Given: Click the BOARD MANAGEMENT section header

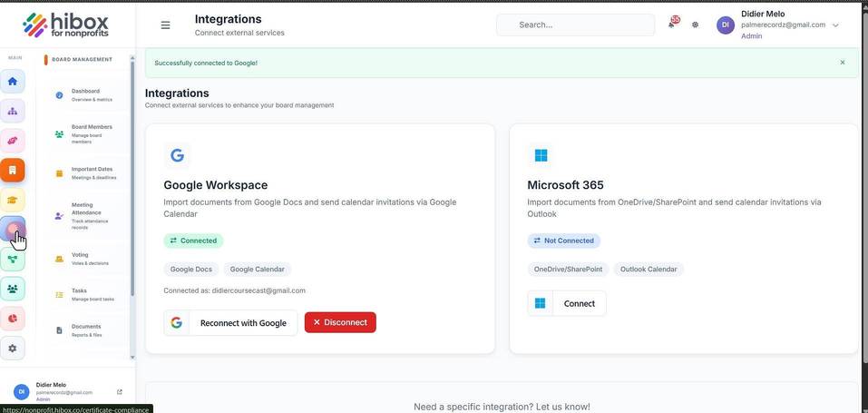Looking at the screenshot, I should tap(82, 59).
